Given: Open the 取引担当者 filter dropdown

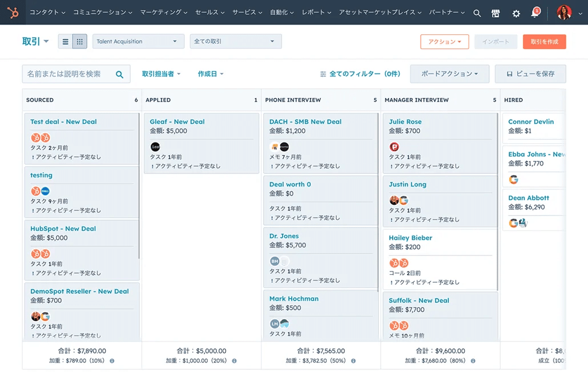Looking at the screenshot, I should click(x=161, y=74).
